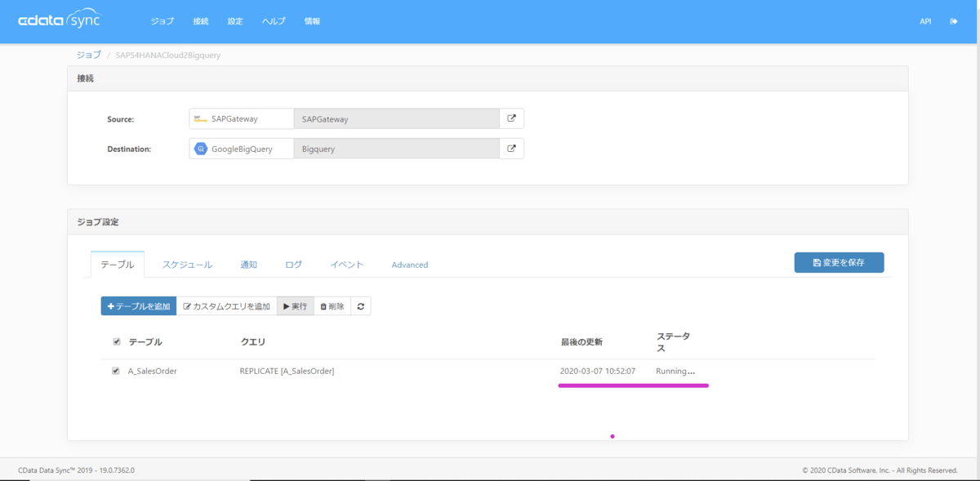Open the API link in top bar
This screenshot has height=481, width=980.
925,21
